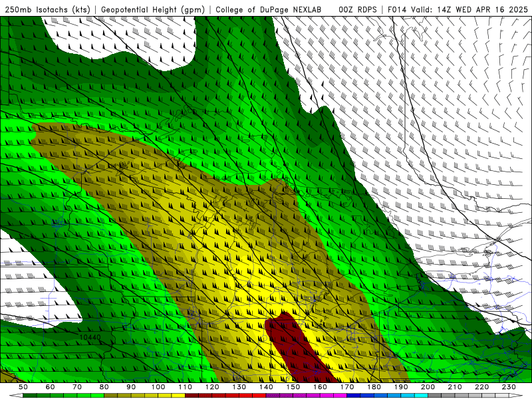Click the 10440 height contour label

(90, 337)
